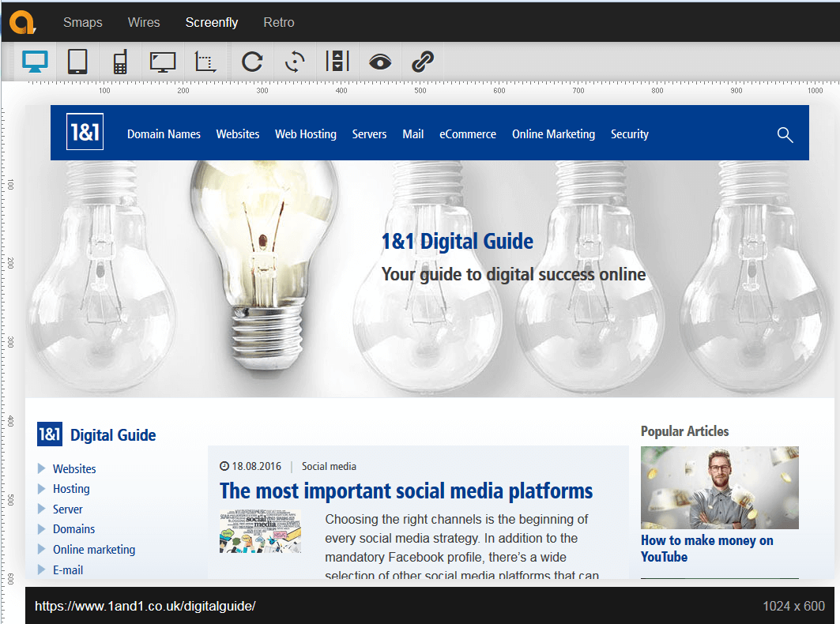Open the eCommerce menu item
Viewport: 840px width, 624px height.
[468, 134]
